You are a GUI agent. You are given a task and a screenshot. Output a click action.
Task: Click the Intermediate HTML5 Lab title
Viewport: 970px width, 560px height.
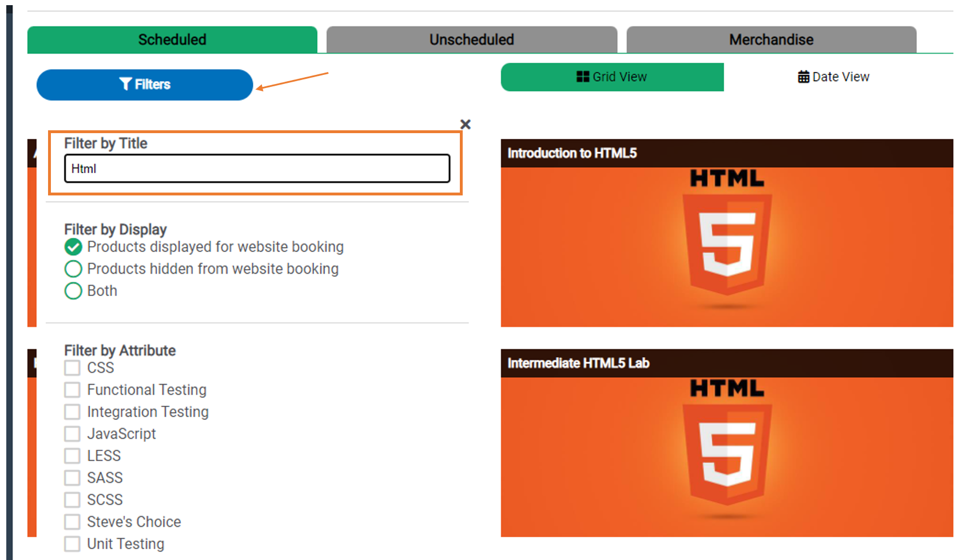tap(578, 363)
